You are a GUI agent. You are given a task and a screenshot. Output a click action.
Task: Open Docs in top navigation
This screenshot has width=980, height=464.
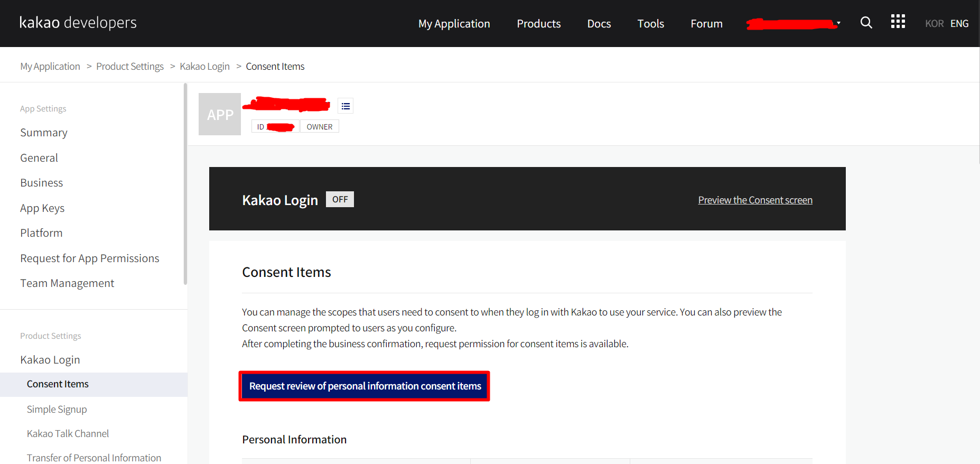point(599,24)
